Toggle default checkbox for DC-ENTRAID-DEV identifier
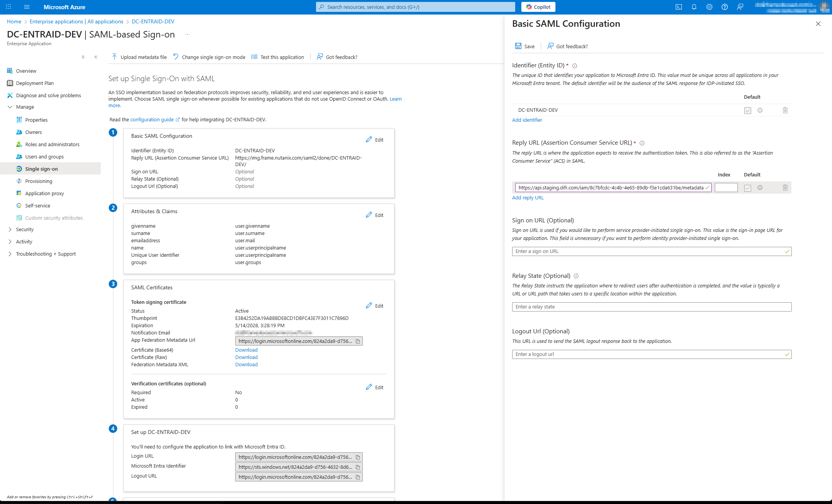 (x=747, y=111)
